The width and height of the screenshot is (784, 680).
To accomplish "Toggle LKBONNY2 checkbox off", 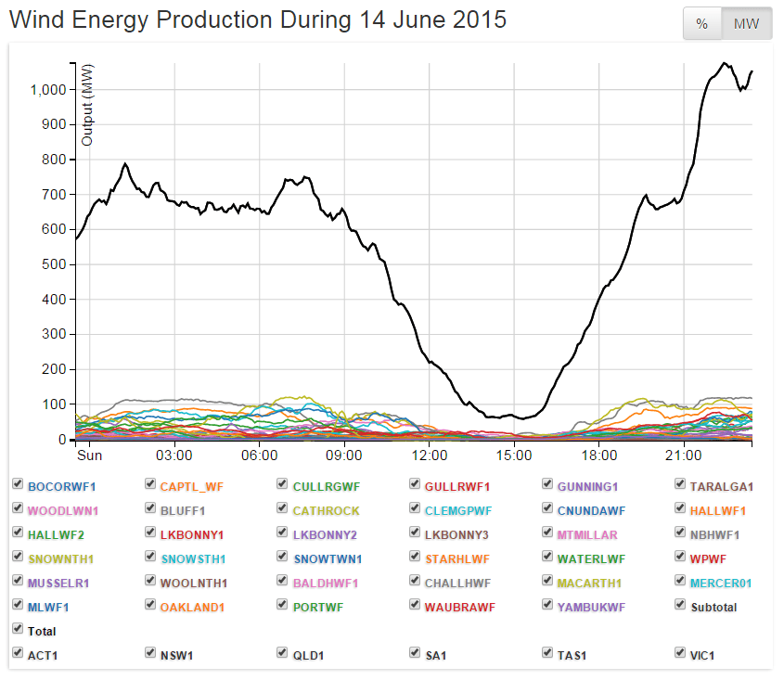I will point(283,533).
